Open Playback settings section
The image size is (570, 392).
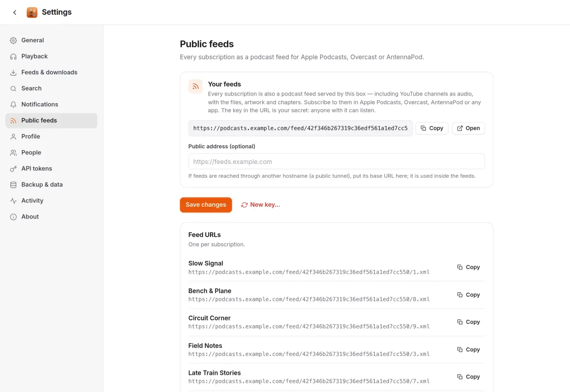pyautogui.click(x=51, y=57)
